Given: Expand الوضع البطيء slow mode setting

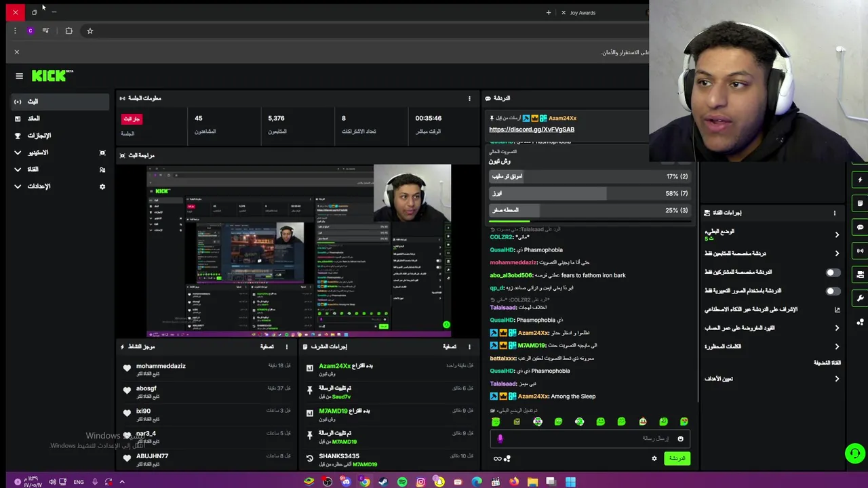Looking at the screenshot, I should click(772, 235).
